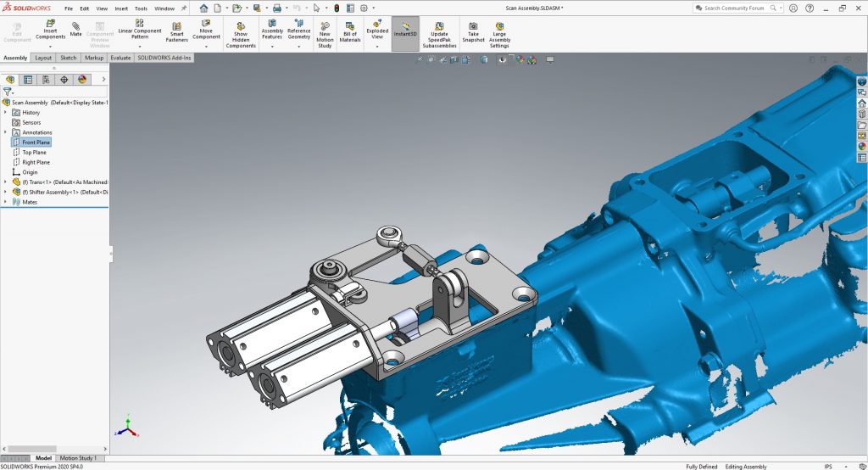This screenshot has width=868, height=470.
Task: Expand the History tree node
Action: pos(6,112)
